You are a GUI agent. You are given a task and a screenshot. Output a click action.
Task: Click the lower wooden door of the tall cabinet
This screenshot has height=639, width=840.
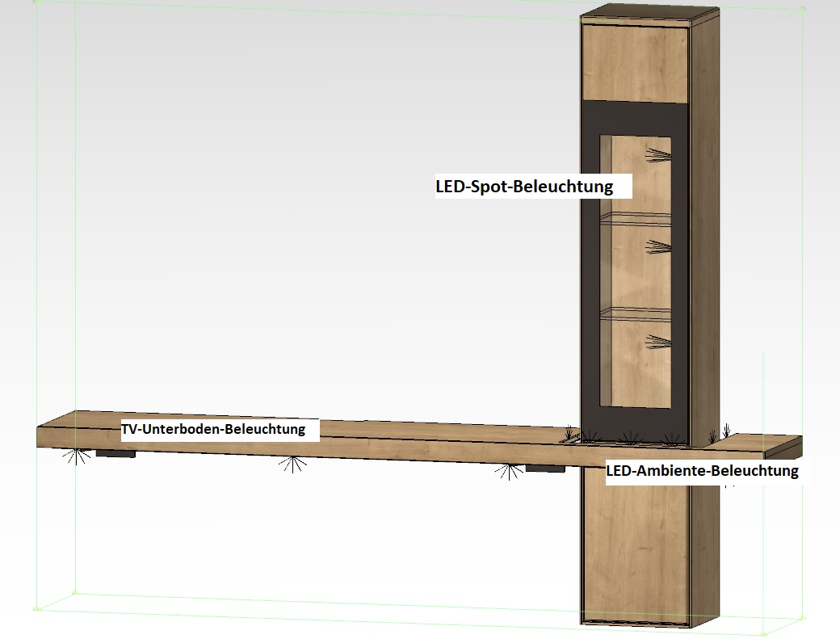point(635,549)
